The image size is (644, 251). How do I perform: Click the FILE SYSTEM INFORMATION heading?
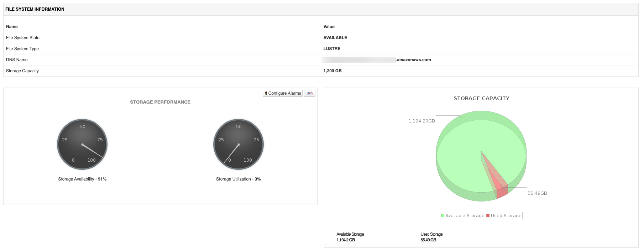35,9
